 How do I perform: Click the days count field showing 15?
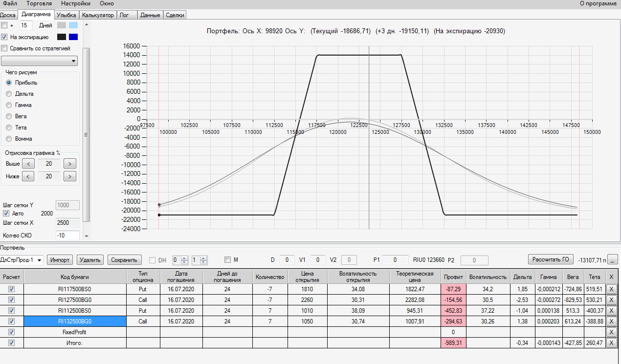[x=26, y=25]
